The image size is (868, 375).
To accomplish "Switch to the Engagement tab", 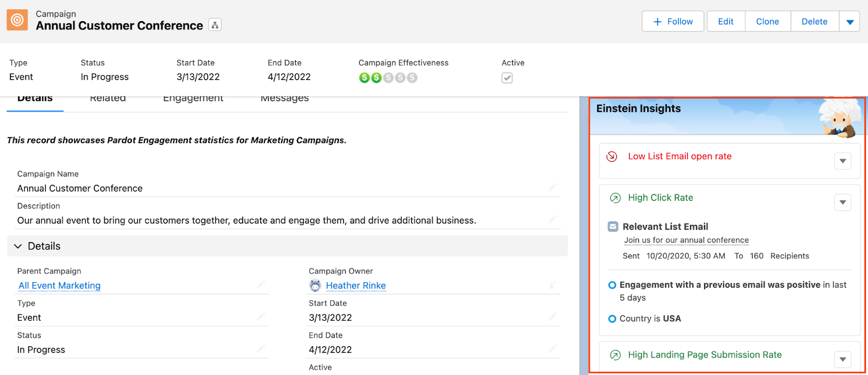I will (193, 99).
